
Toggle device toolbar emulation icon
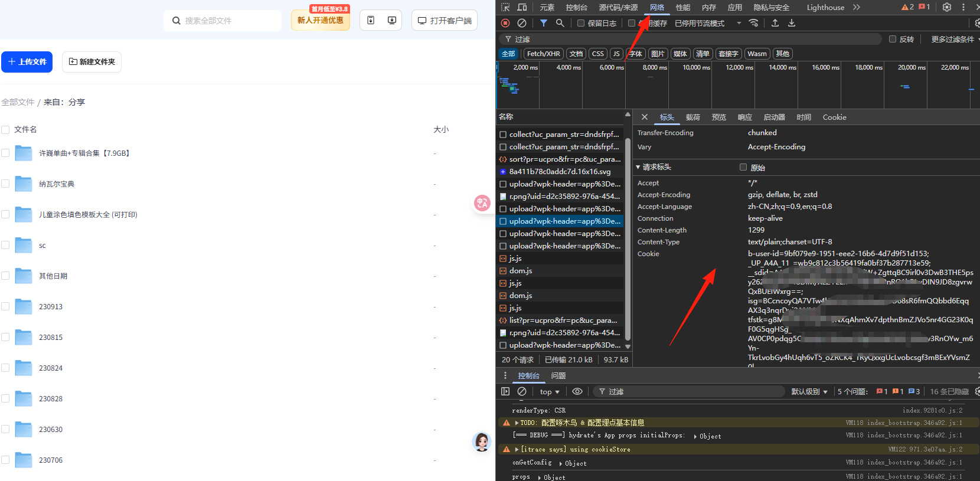(x=522, y=7)
